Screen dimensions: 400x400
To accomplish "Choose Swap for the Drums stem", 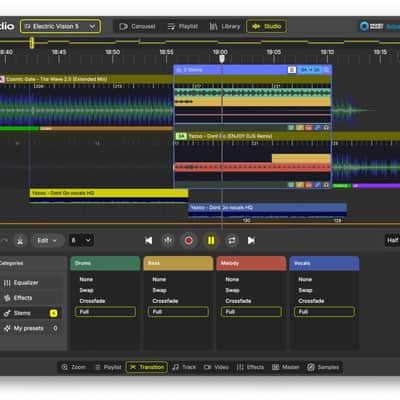I will pos(87,290).
